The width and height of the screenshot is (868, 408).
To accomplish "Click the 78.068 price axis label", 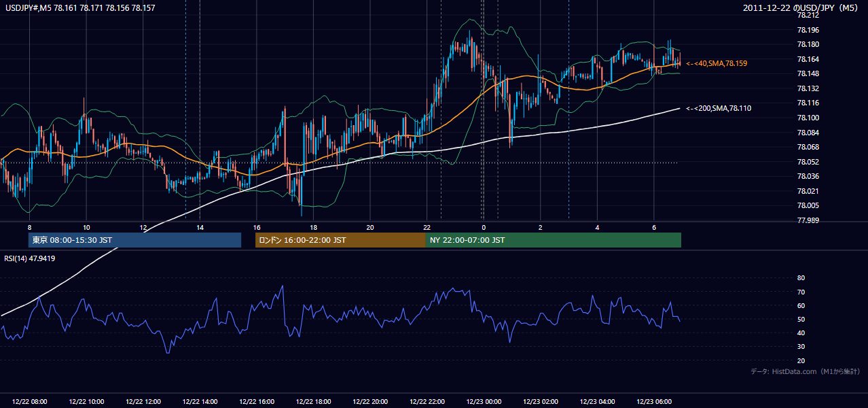I will tap(808, 147).
